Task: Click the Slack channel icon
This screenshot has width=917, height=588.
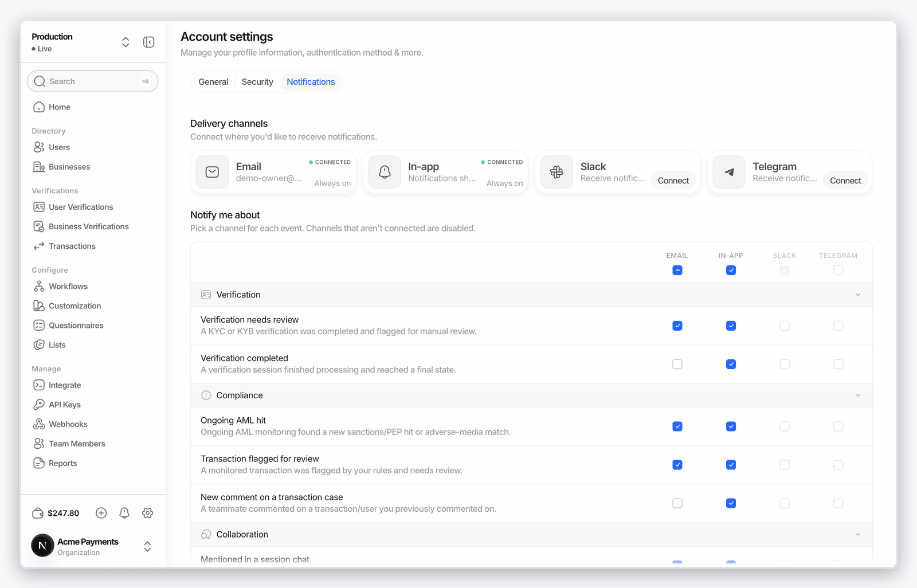Action: pos(557,172)
